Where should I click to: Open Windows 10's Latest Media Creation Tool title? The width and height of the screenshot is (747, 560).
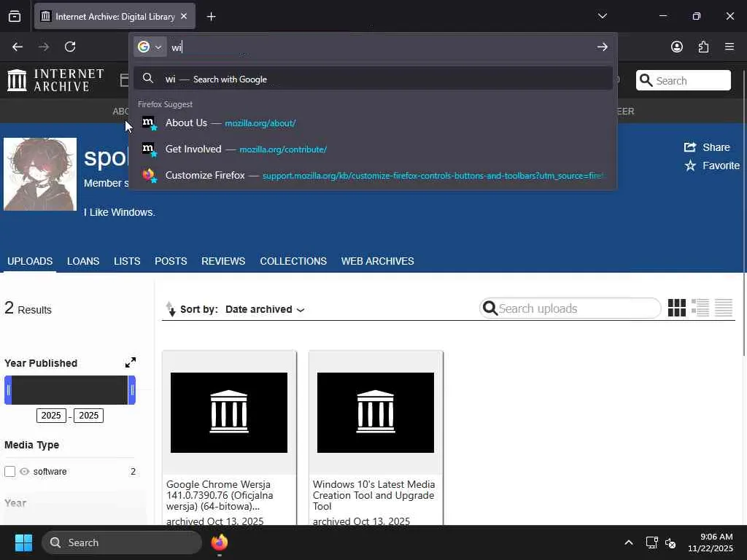(374, 495)
